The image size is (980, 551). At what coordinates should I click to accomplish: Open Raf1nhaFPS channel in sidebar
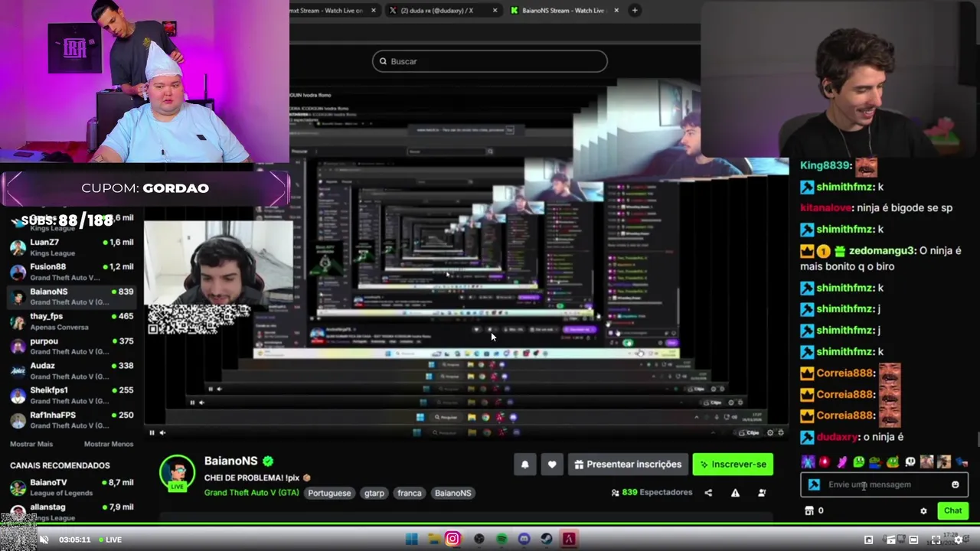(x=72, y=419)
